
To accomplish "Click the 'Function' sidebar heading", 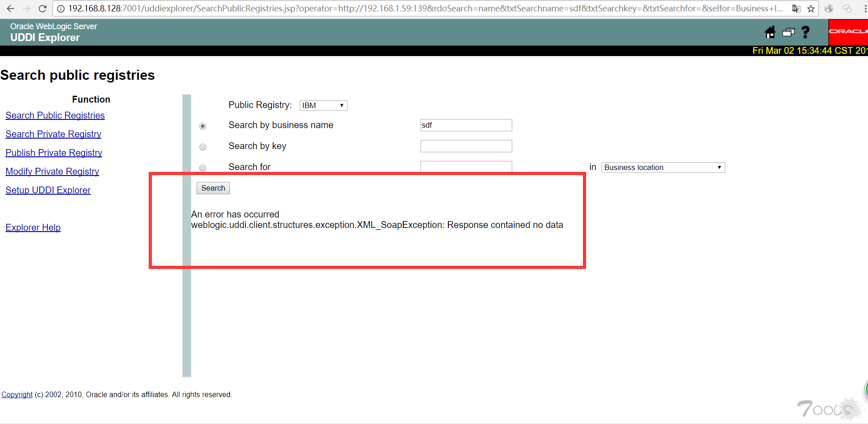I will [x=91, y=99].
